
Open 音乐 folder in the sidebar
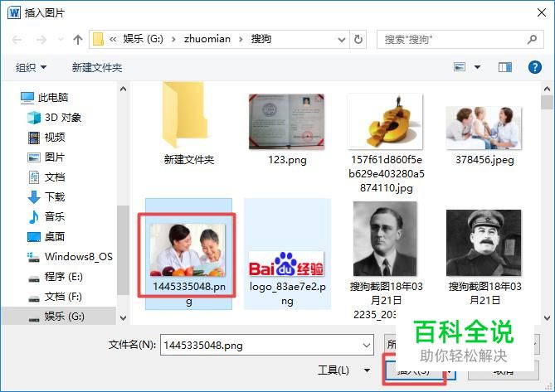[x=46, y=216]
